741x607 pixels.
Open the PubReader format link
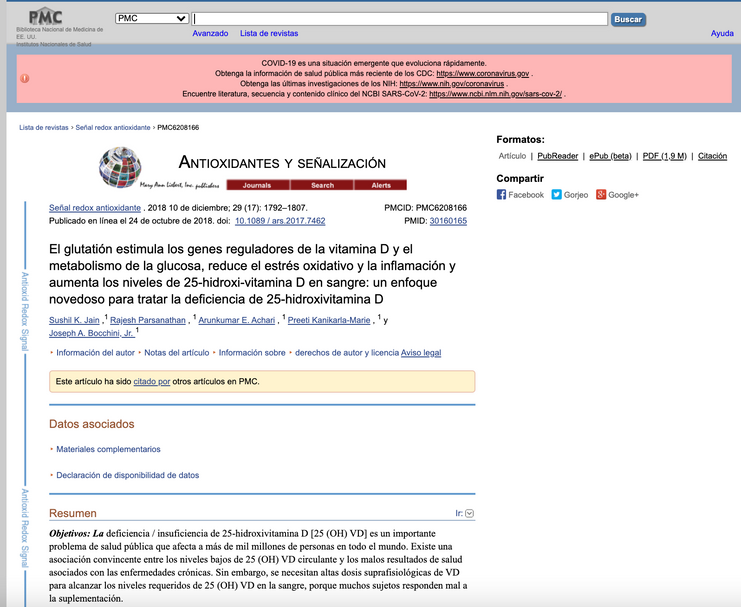click(557, 156)
